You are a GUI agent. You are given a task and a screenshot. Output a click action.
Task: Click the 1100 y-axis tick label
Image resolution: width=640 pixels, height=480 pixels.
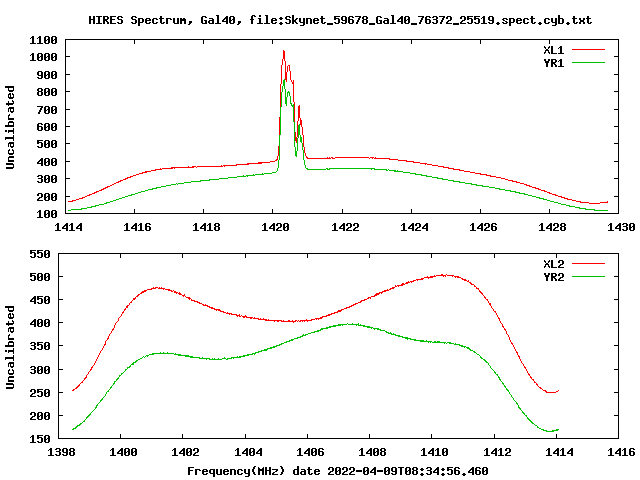[43, 40]
